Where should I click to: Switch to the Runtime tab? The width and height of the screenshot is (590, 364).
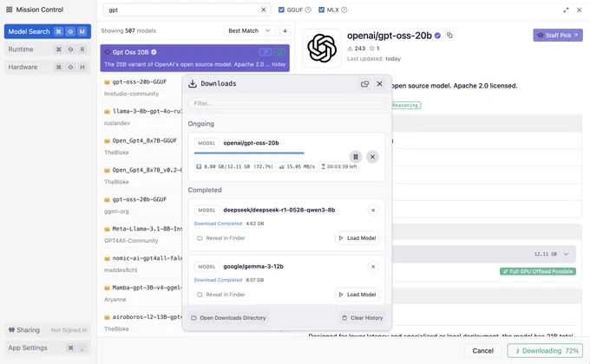pos(48,49)
